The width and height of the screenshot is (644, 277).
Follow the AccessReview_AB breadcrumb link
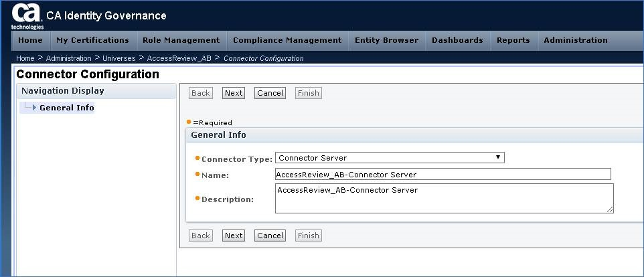click(179, 58)
